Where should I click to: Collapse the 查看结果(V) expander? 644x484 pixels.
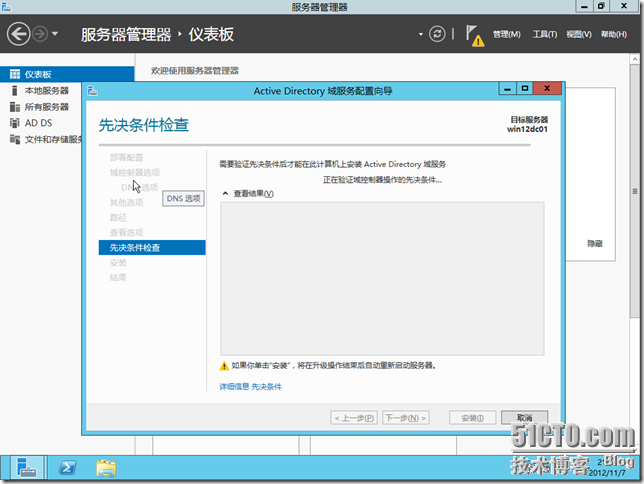point(225,193)
